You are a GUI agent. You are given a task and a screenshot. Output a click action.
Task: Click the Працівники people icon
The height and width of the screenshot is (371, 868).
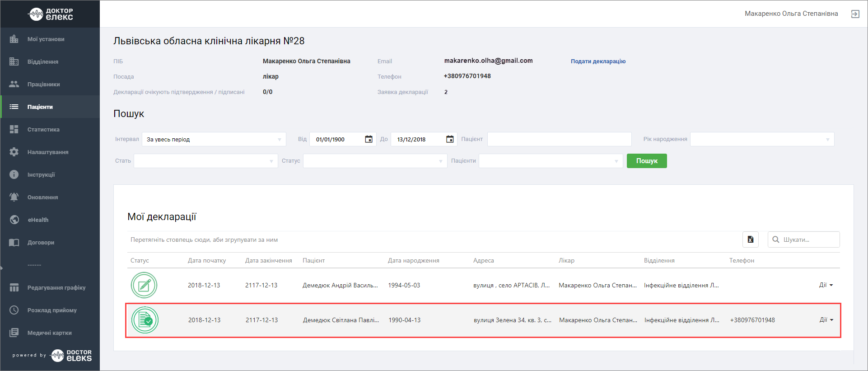coord(14,84)
